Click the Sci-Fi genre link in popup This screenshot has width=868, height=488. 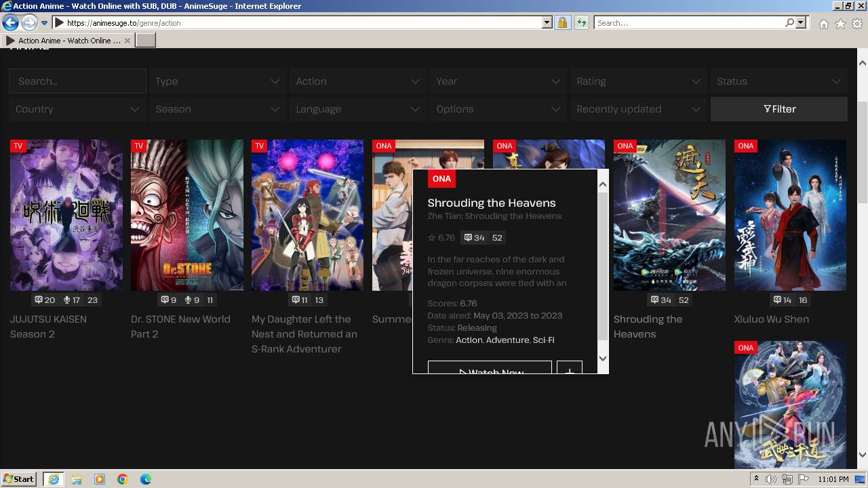coord(544,340)
